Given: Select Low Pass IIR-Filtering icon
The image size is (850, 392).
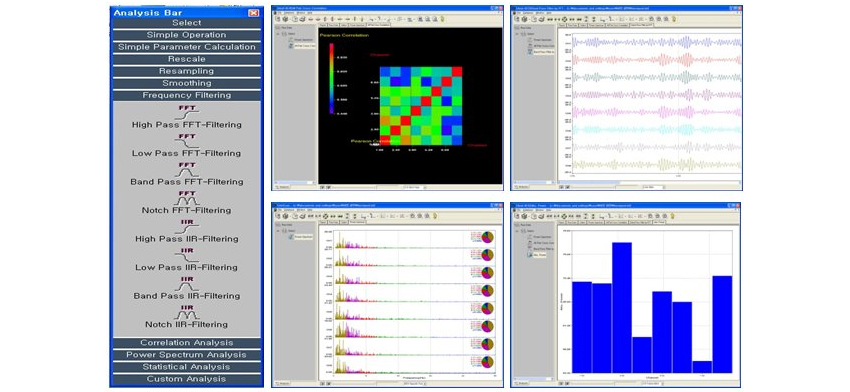Looking at the screenshot, I should point(187,254).
